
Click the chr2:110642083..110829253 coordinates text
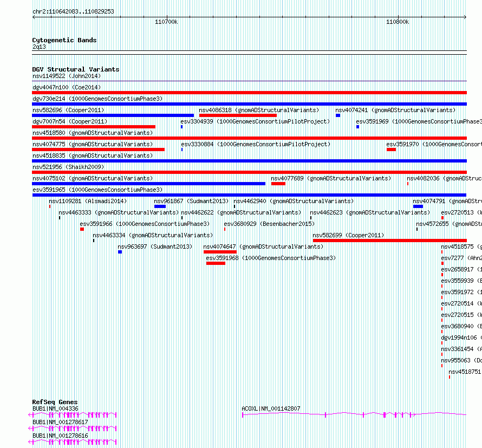(73, 11)
